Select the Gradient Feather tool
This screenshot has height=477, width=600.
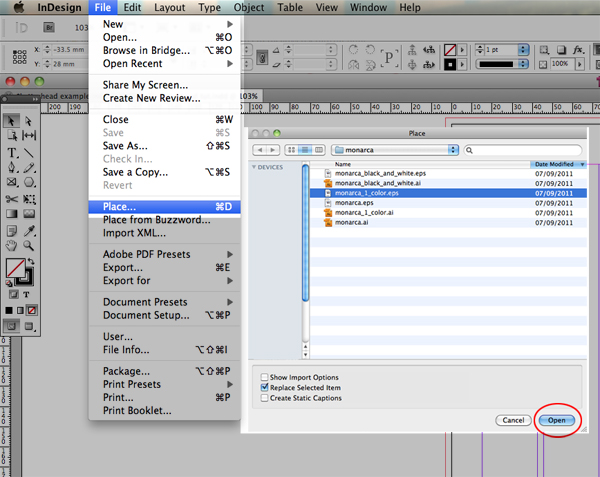click(29, 214)
